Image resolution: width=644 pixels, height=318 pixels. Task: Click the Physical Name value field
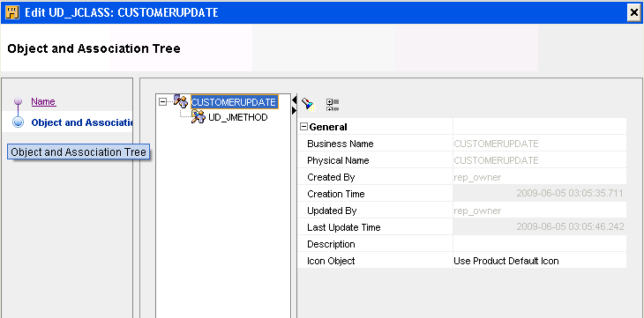coord(540,160)
